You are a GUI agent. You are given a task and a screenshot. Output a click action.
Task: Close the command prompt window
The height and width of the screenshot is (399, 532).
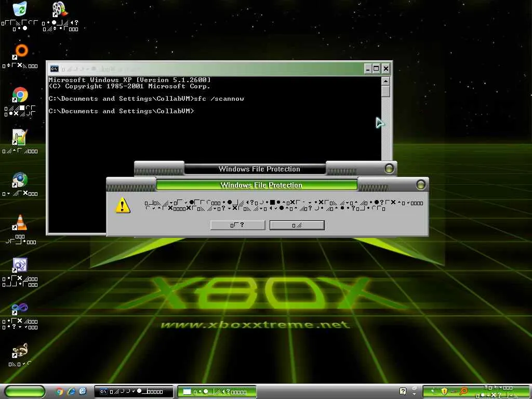click(x=386, y=69)
